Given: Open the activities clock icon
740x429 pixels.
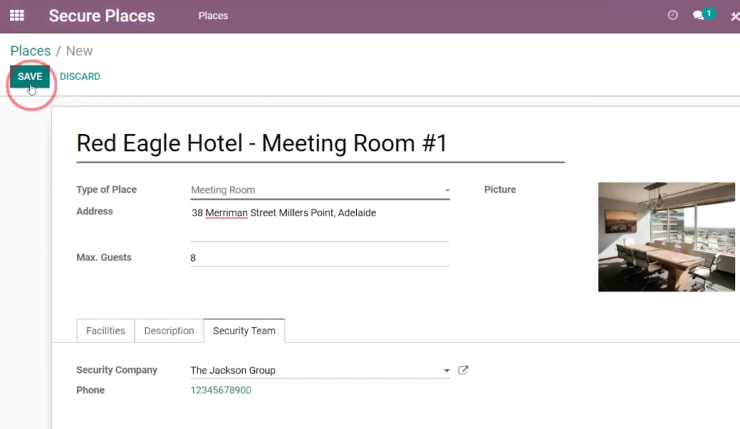Looking at the screenshot, I should click(673, 15).
